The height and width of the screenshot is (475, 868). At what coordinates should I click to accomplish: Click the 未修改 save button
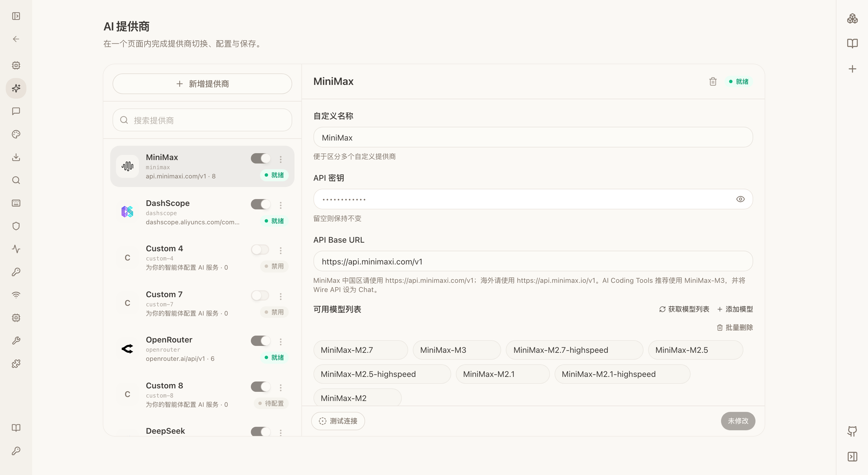click(738, 421)
